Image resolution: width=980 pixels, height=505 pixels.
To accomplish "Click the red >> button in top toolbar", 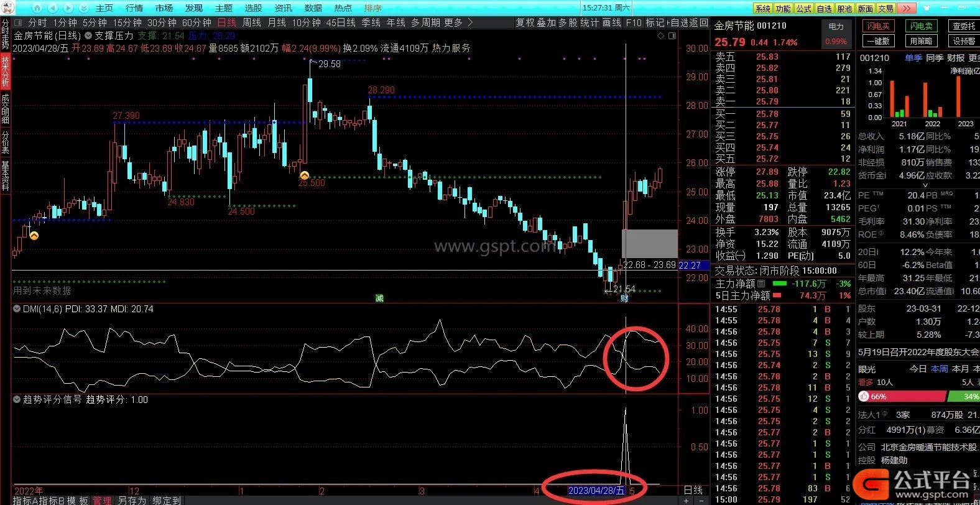I will tap(907, 8).
